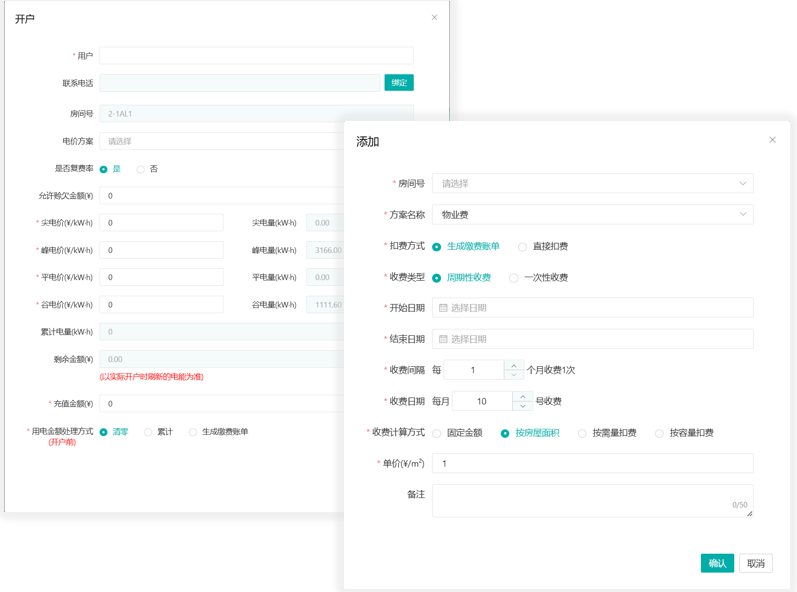
Task: Close the 开户 dialog
Action: click(x=434, y=18)
